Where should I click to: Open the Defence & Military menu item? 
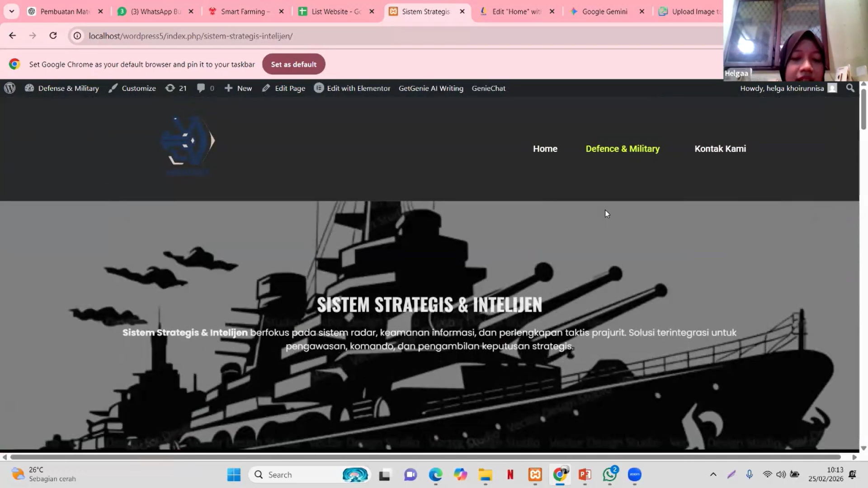click(623, 149)
